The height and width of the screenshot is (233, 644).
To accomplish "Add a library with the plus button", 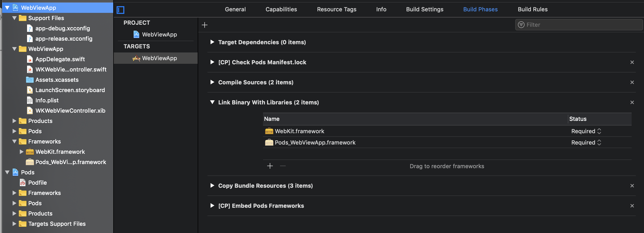I will (x=270, y=166).
